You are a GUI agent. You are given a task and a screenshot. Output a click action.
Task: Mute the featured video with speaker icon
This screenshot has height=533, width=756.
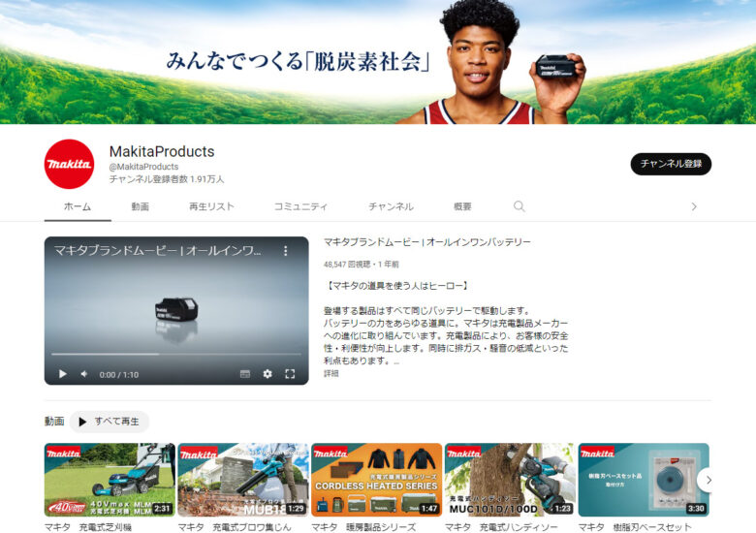[x=84, y=374]
